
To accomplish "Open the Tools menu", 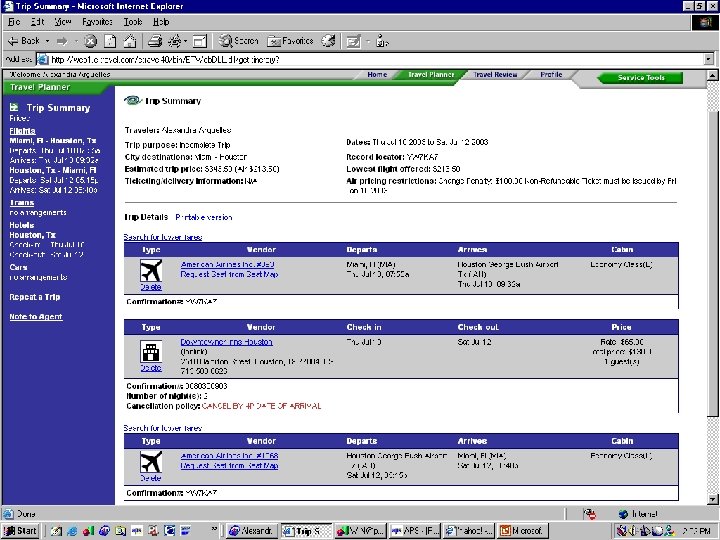I will (133, 22).
